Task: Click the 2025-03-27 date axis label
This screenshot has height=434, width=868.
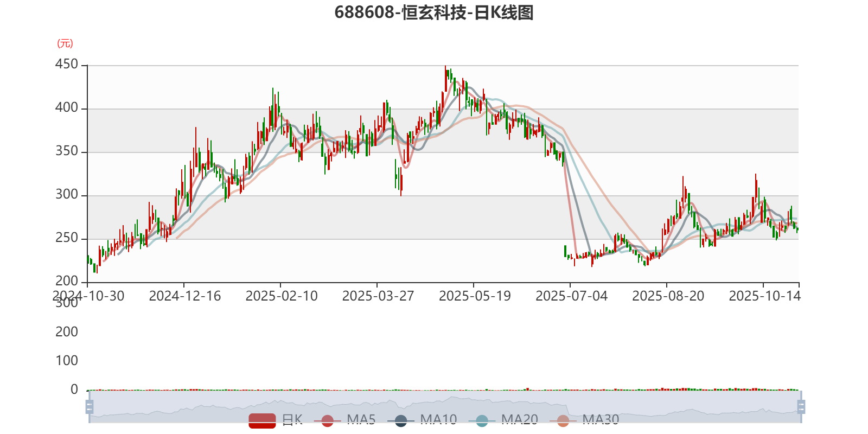Action: tap(378, 296)
